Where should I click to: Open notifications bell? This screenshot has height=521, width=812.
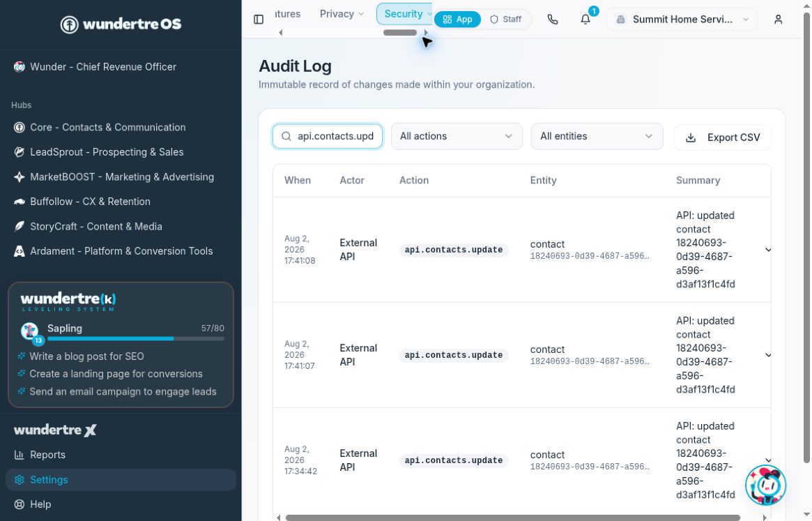[585, 20]
